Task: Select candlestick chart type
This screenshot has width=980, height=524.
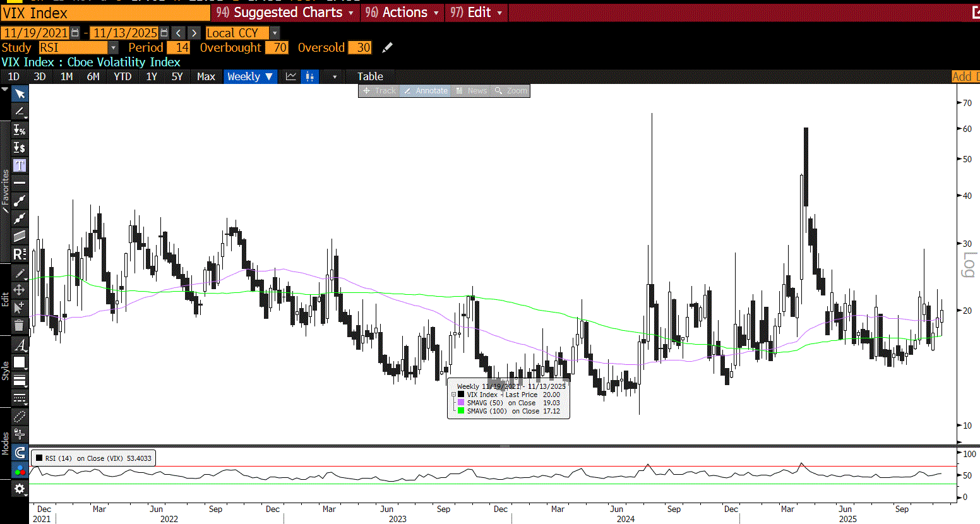Action: point(309,76)
